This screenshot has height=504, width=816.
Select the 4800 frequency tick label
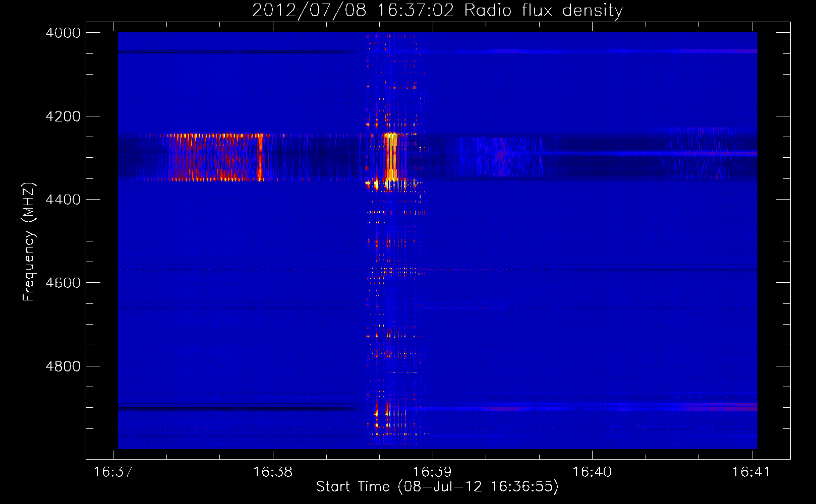[63, 366]
